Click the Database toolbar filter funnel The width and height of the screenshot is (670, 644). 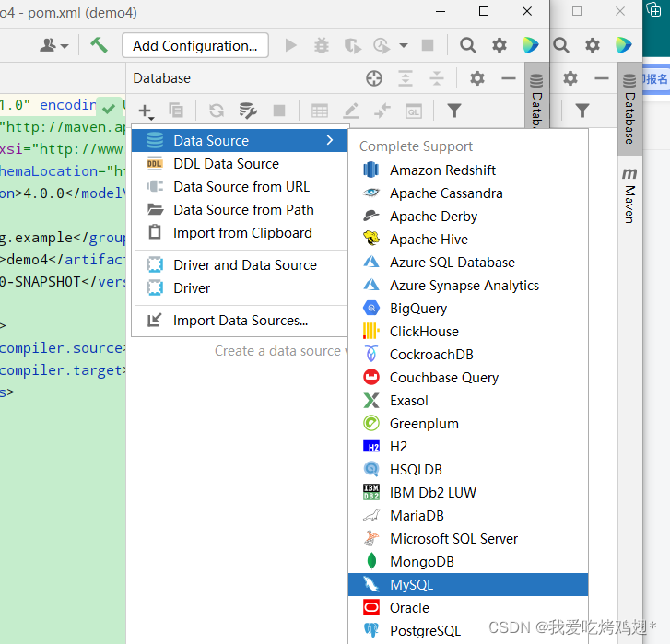(x=453, y=111)
